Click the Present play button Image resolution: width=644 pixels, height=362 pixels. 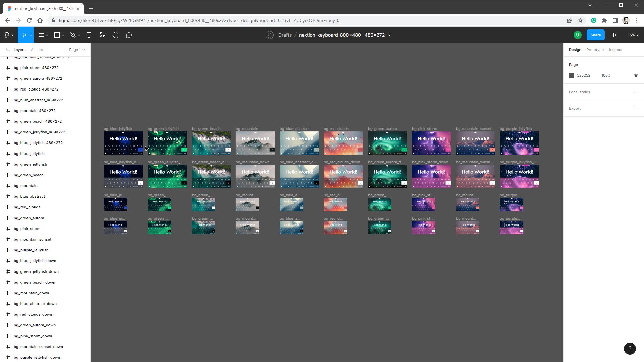tap(615, 35)
